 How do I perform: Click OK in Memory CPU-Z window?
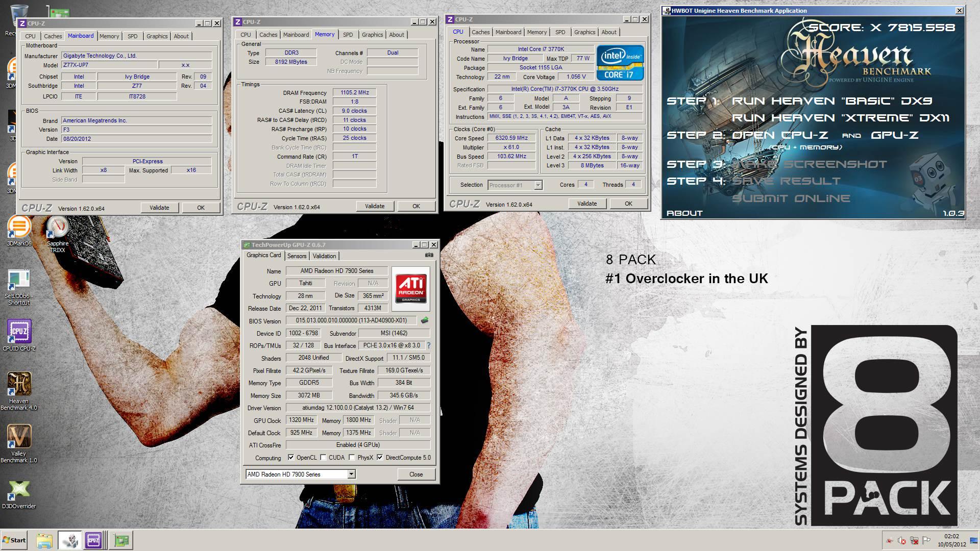coord(416,206)
